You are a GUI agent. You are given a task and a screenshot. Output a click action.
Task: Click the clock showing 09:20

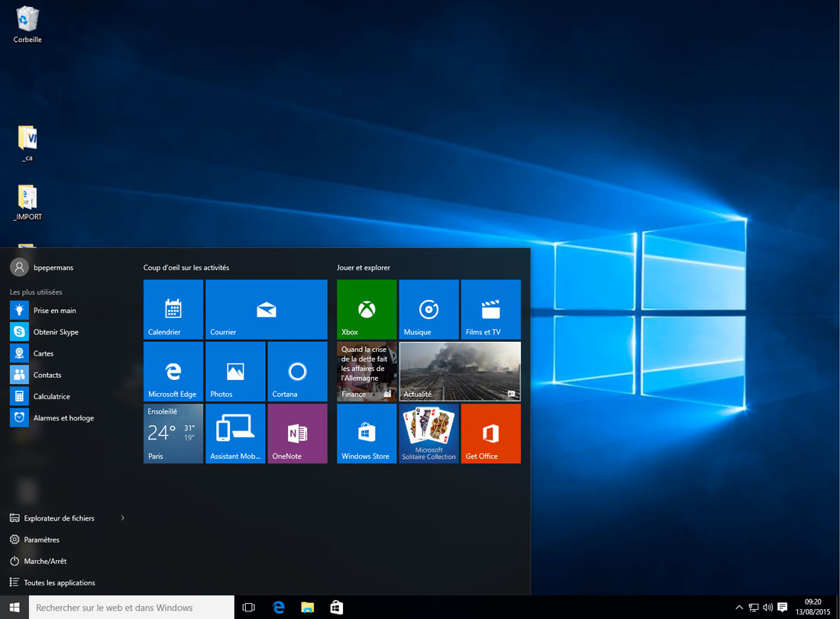(x=813, y=608)
